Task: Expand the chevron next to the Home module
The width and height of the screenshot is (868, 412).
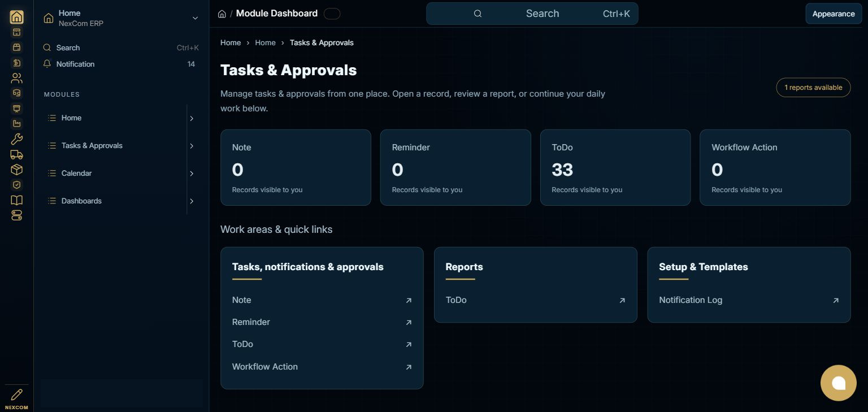Action: (192, 118)
